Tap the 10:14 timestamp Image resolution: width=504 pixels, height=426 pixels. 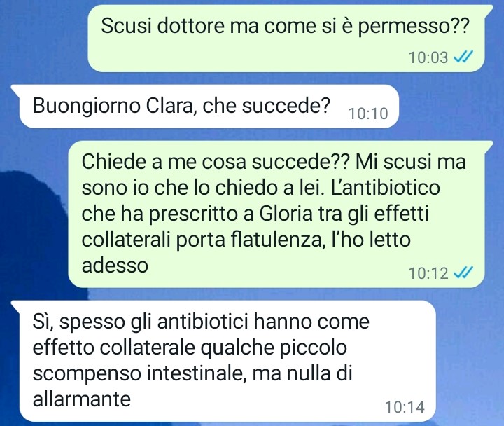(x=405, y=407)
